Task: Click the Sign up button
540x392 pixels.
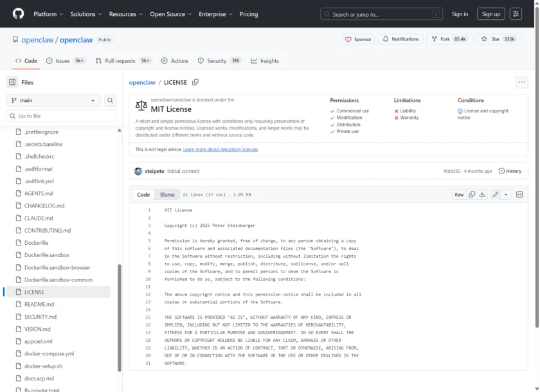Action: coord(491,14)
